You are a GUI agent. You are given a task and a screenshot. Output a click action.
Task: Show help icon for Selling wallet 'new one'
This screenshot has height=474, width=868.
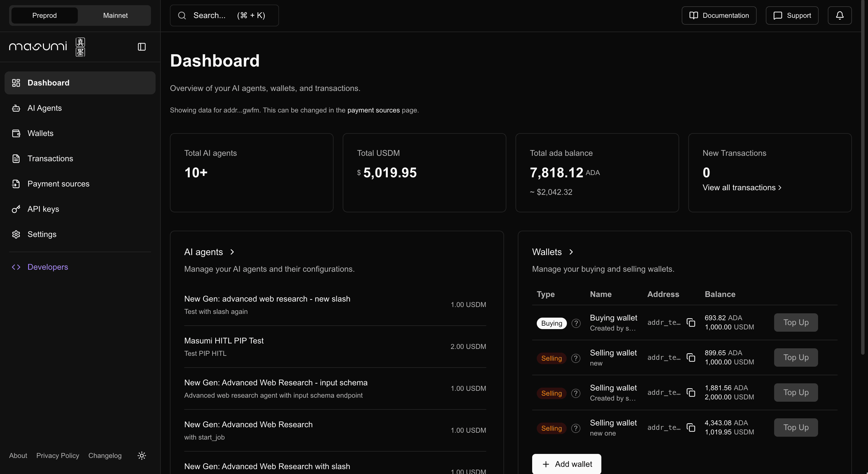click(x=576, y=428)
